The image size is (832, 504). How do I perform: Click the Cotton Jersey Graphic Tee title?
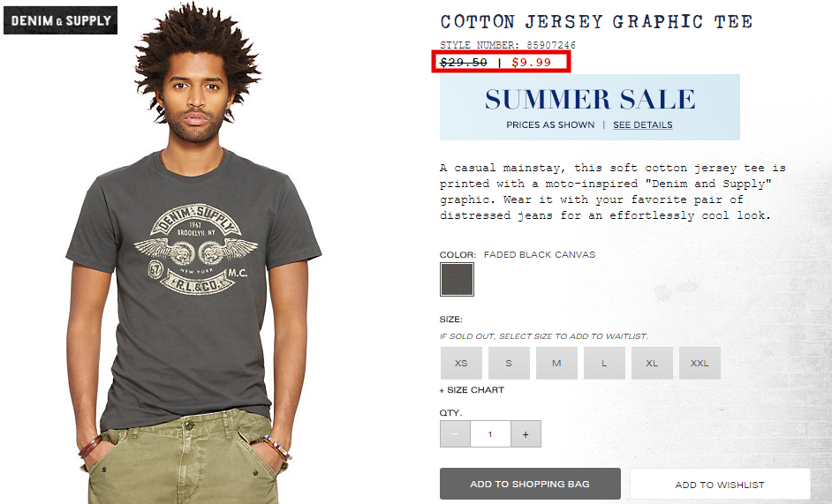pyautogui.click(x=596, y=22)
